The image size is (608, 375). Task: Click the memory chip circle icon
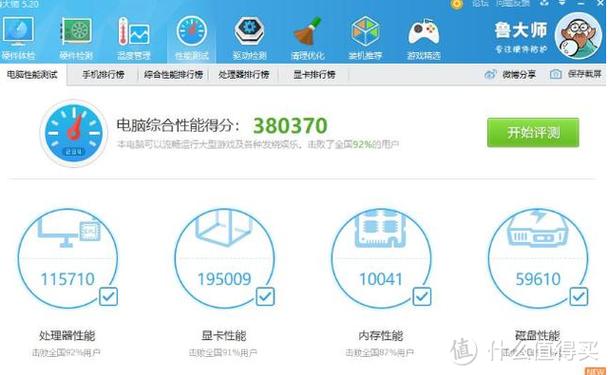[381, 230]
